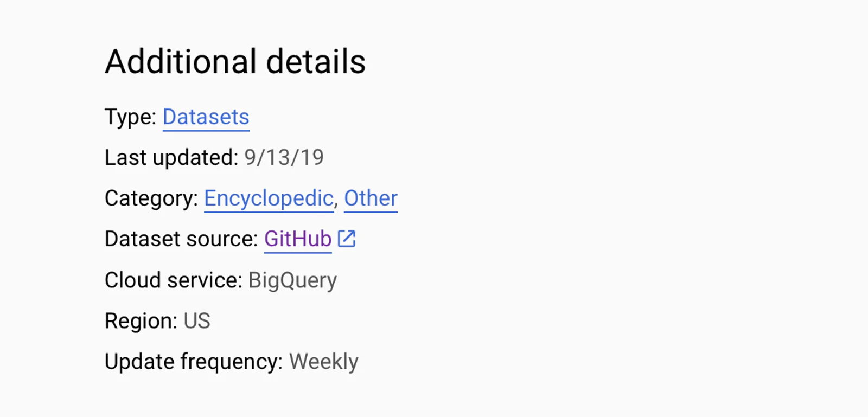This screenshot has height=417, width=868.
Task: Click the Category label
Action: [151, 199]
